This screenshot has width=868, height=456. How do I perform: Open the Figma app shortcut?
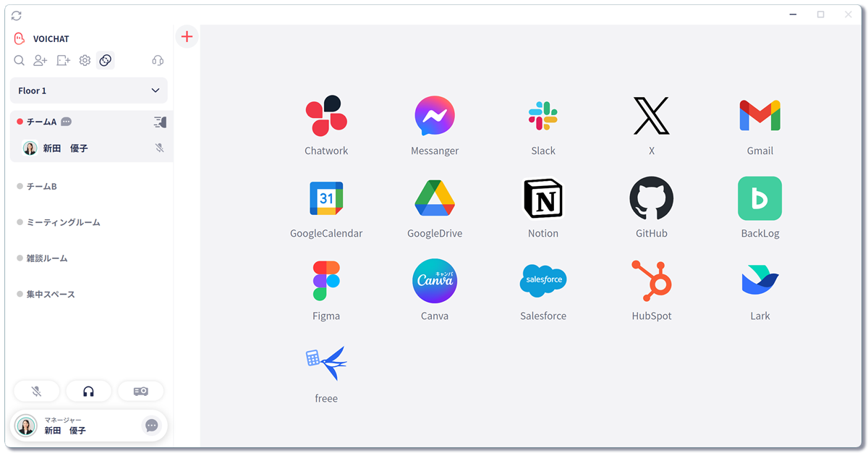click(326, 281)
